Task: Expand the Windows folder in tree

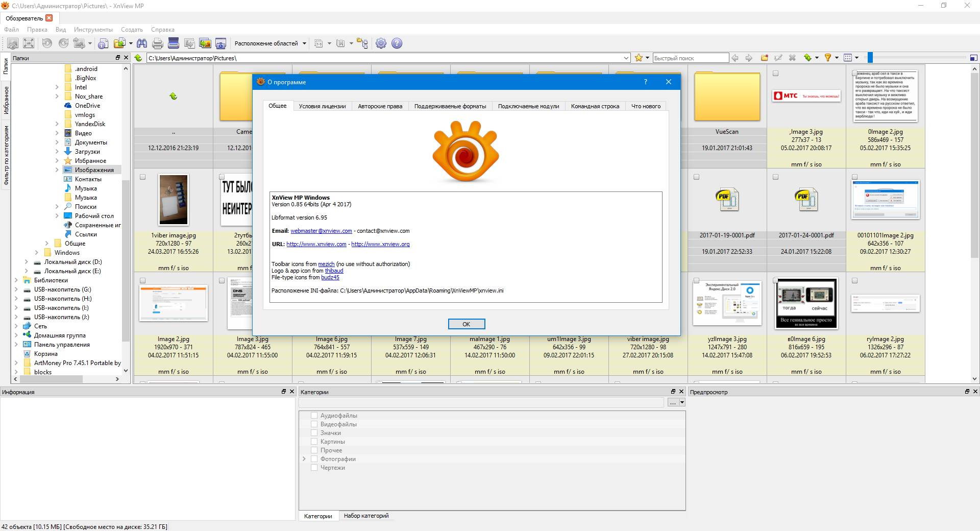Action: [x=37, y=253]
